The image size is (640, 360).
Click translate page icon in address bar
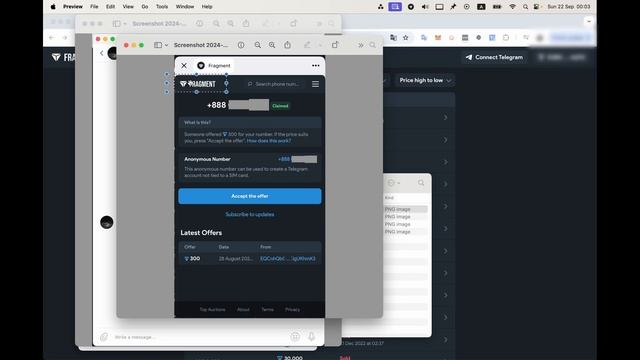point(393,38)
